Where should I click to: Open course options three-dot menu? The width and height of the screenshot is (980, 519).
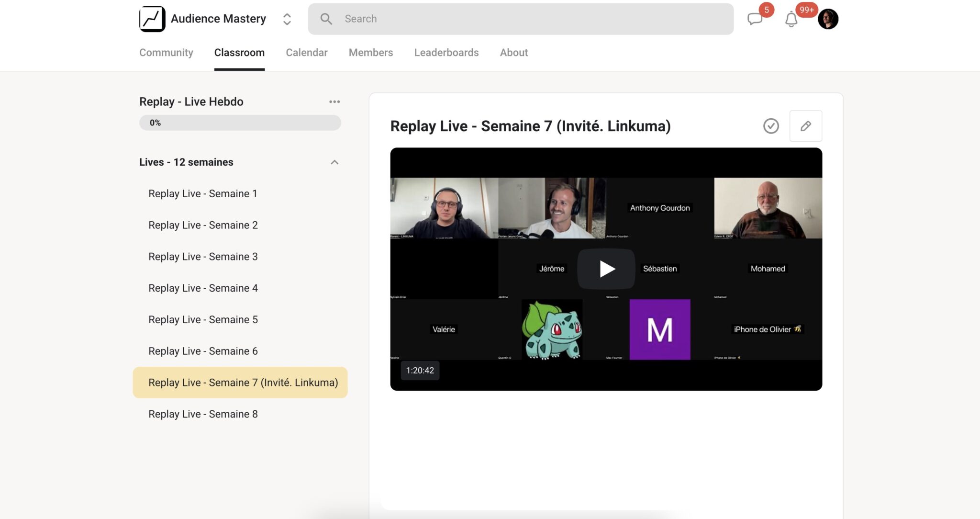coord(334,102)
